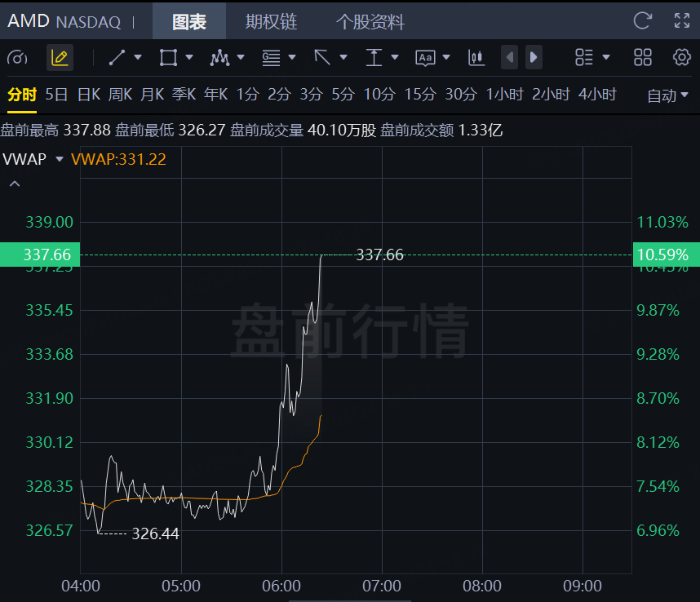The height and width of the screenshot is (602, 700).
Task: Select the 1小时 interval
Action: pos(504,95)
